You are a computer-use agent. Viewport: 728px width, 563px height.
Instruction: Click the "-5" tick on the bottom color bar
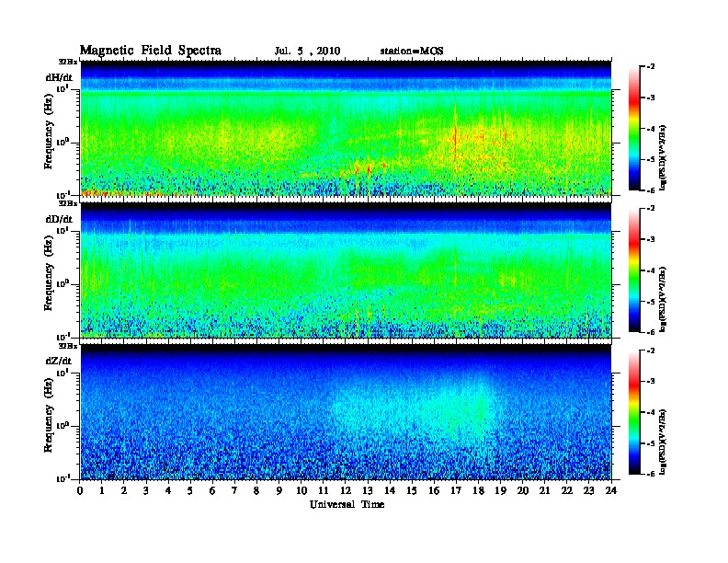click(651, 443)
